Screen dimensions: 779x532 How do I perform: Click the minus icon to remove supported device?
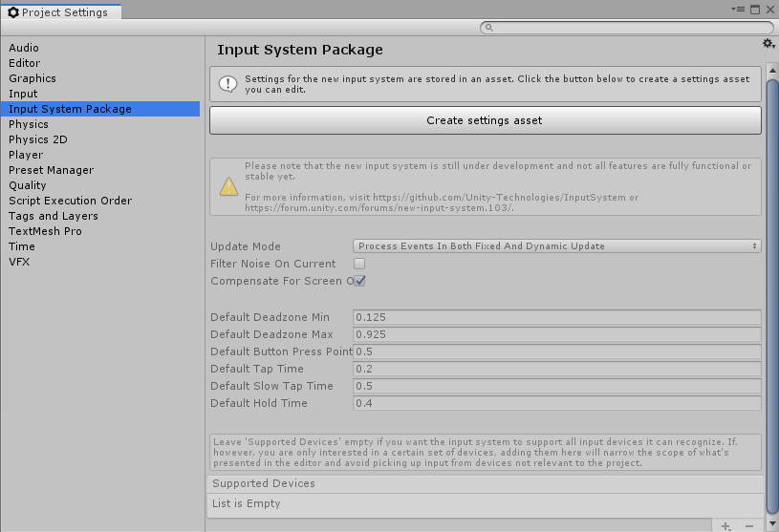coord(749,526)
